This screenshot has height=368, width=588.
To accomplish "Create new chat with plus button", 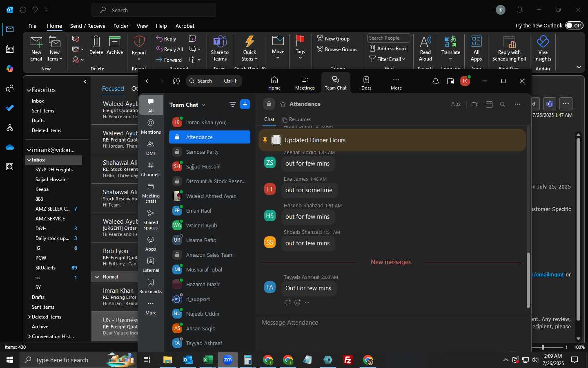I will click(245, 104).
